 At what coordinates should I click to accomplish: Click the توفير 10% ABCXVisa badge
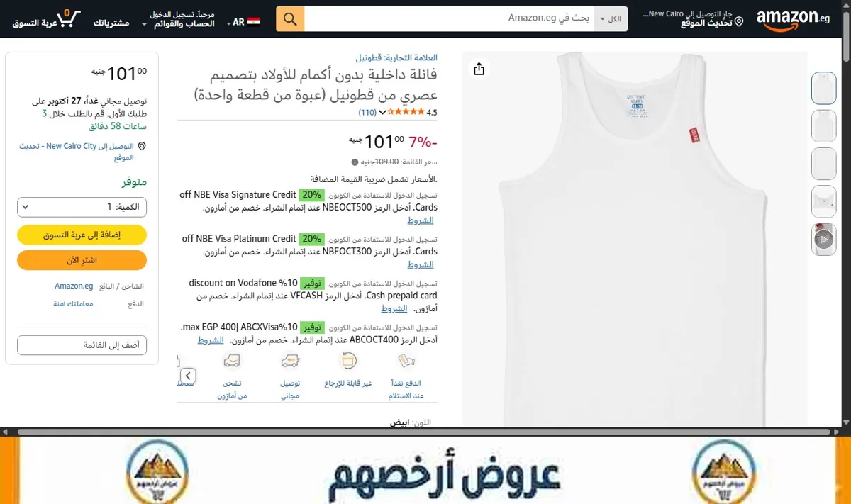tap(312, 327)
